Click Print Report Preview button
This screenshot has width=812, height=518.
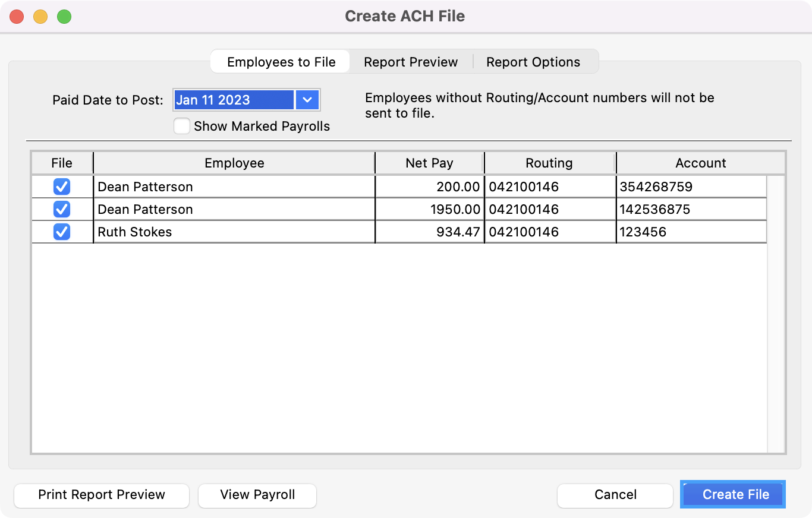point(102,494)
